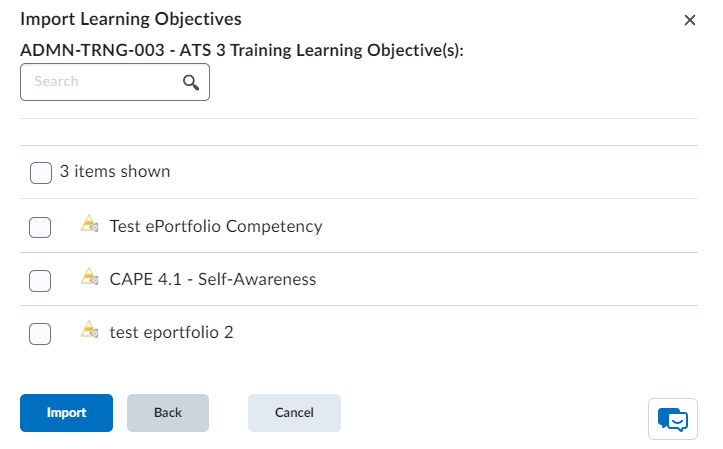Open the chat support widget icon
Viewport: 723px width, 449px height.
click(673, 419)
